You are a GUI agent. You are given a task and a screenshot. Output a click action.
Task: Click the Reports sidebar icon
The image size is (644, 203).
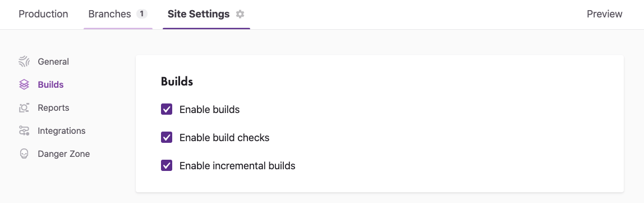[x=24, y=108]
